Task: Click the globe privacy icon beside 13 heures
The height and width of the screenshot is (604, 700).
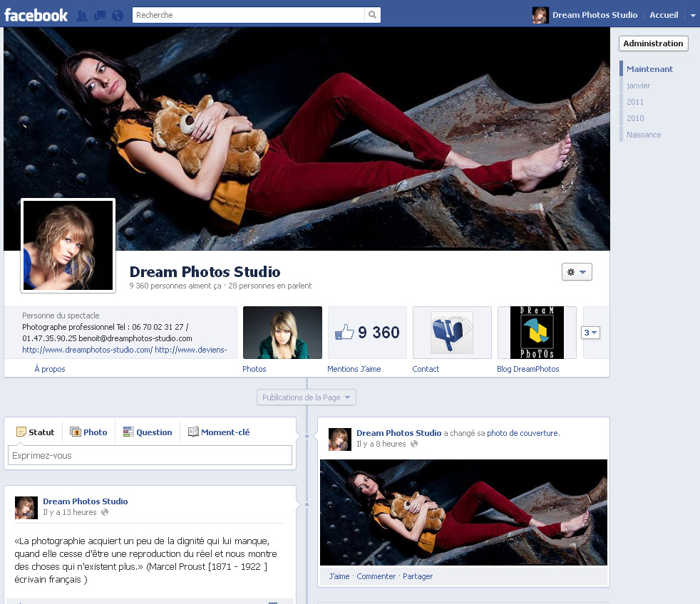Action: pyautogui.click(x=105, y=512)
